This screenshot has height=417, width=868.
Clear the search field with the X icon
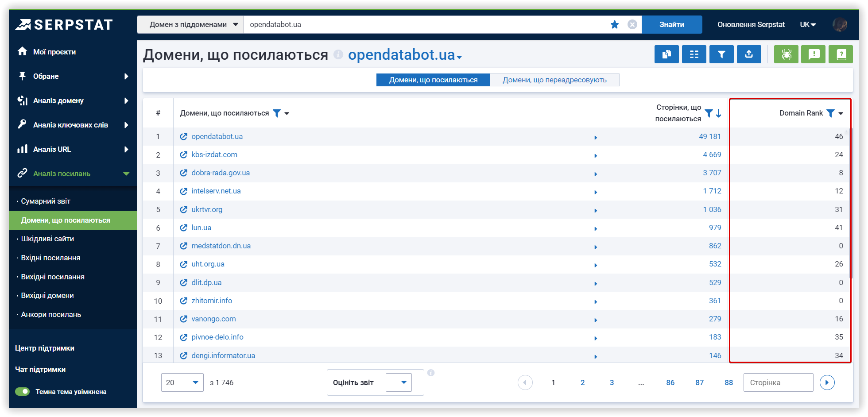[x=632, y=25]
